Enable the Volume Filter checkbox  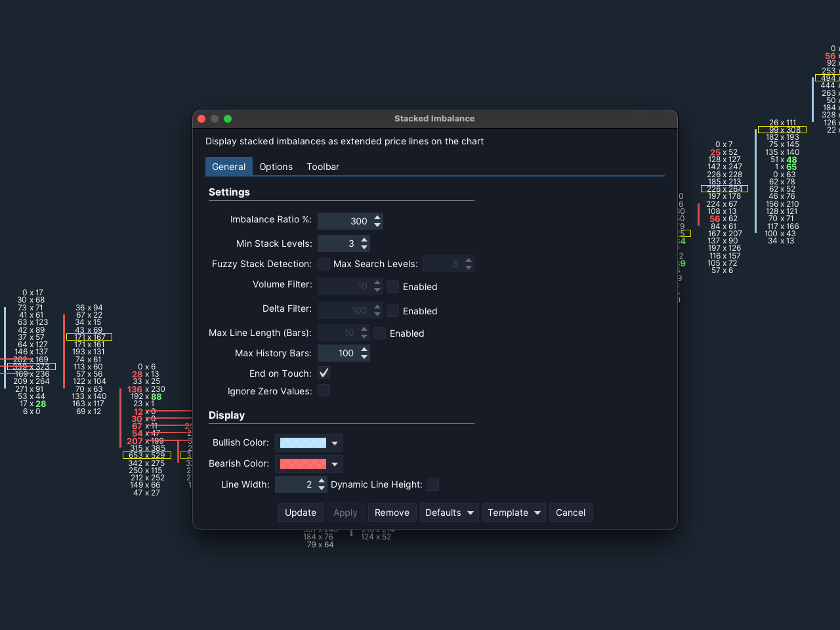tap(393, 286)
